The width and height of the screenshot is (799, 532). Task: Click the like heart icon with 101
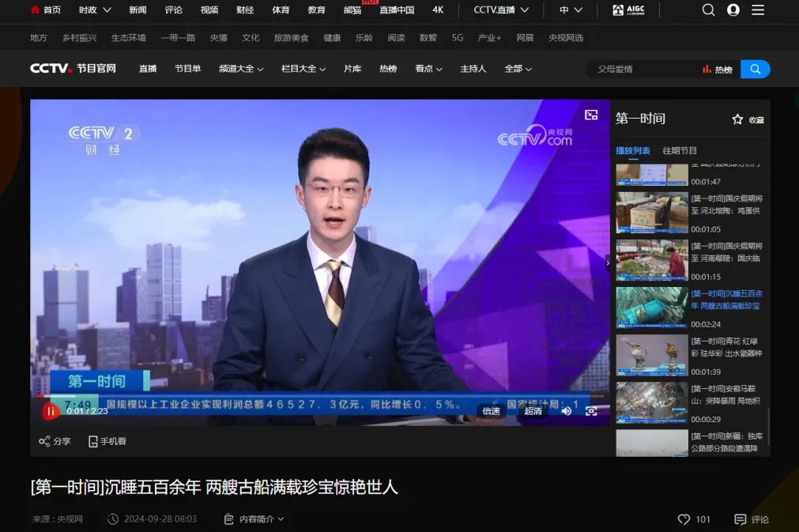[x=684, y=519]
